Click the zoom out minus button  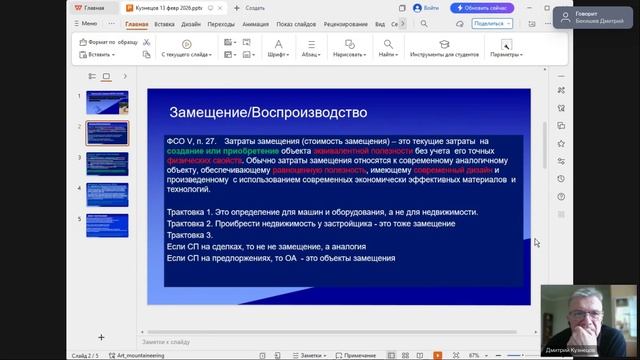click(498, 356)
